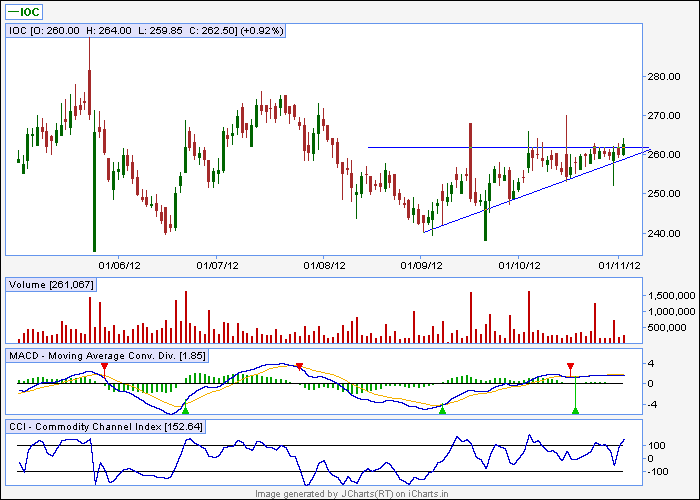700x500 pixels.
Task: Click the 280.00 price axis label
Action: (664, 77)
